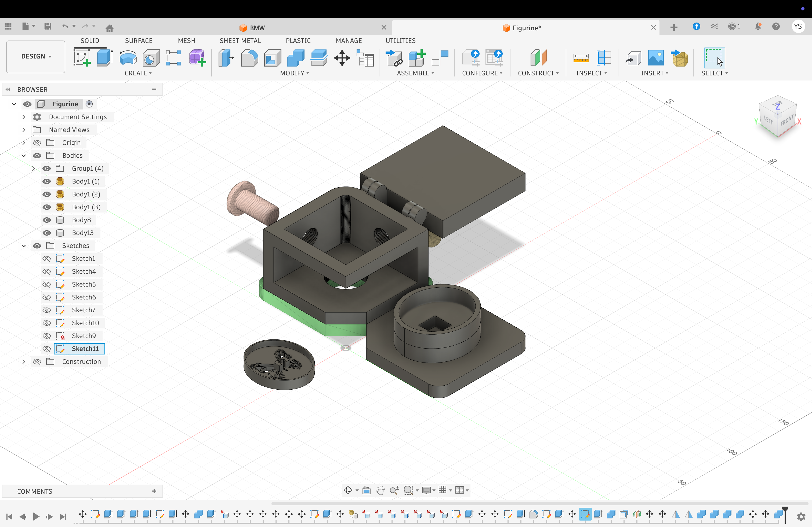Switch to the SURFACE tab
Viewport: 812px width, 527px height.
[x=139, y=41]
